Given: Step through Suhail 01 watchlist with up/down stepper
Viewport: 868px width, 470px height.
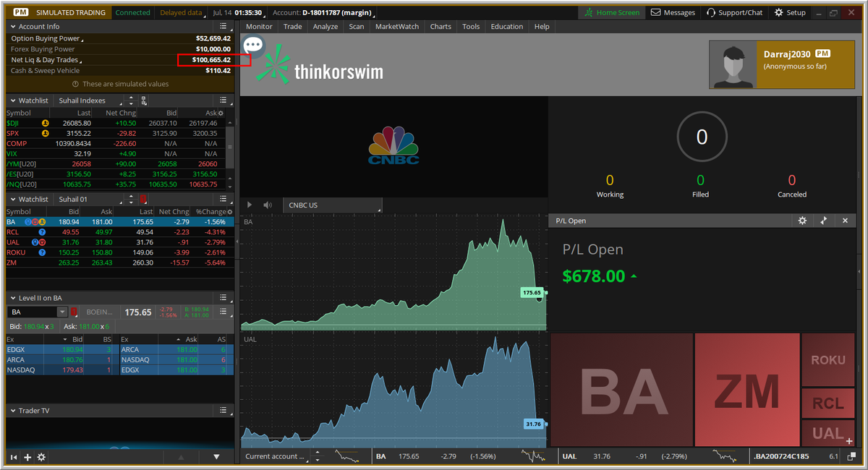Looking at the screenshot, I should click(x=130, y=199).
